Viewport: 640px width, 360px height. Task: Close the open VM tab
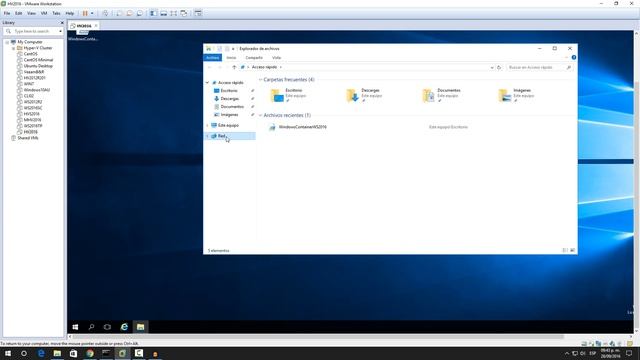click(x=96, y=26)
